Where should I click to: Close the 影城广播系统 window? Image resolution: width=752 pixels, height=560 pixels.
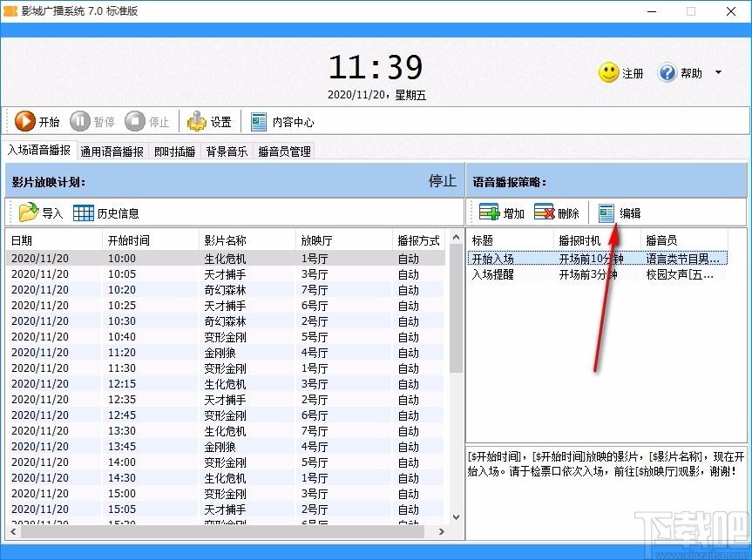pyautogui.click(x=731, y=11)
